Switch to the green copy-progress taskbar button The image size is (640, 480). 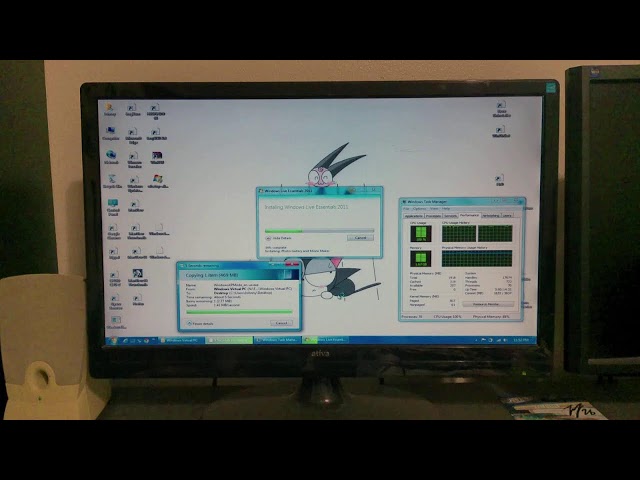229,340
